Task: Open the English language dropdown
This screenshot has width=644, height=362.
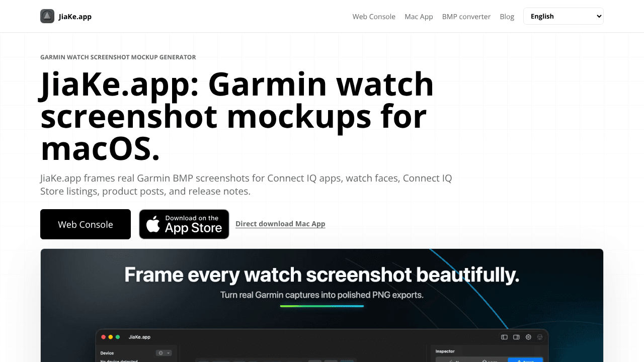Action: pos(563,16)
